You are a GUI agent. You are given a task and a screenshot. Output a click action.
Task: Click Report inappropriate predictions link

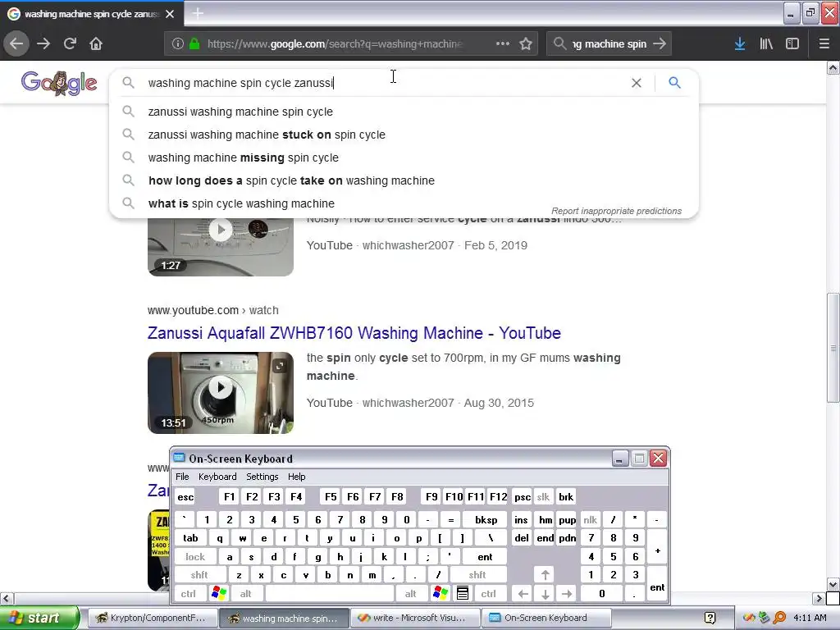coord(617,211)
